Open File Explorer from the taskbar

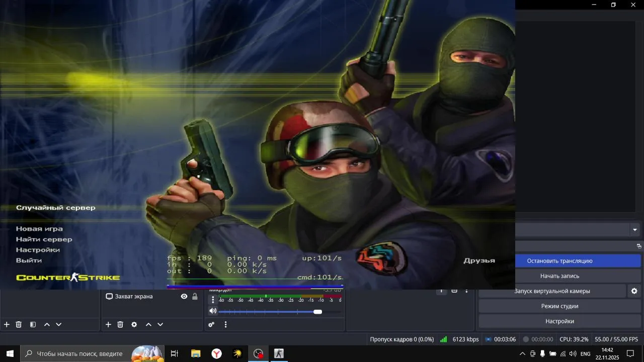[x=196, y=353]
